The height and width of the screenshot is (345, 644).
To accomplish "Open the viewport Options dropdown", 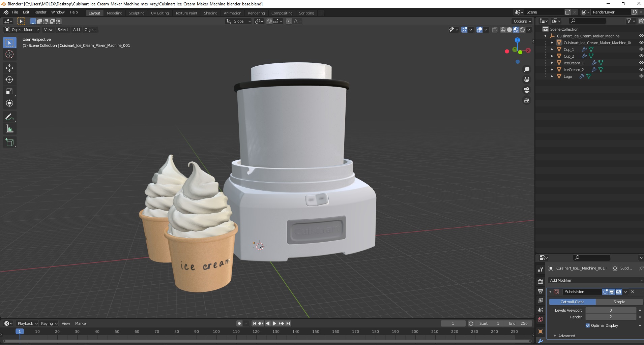I will pos(522,21).
